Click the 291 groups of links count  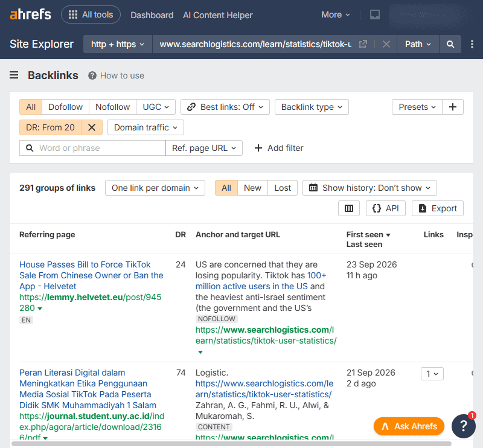(57, 188)
